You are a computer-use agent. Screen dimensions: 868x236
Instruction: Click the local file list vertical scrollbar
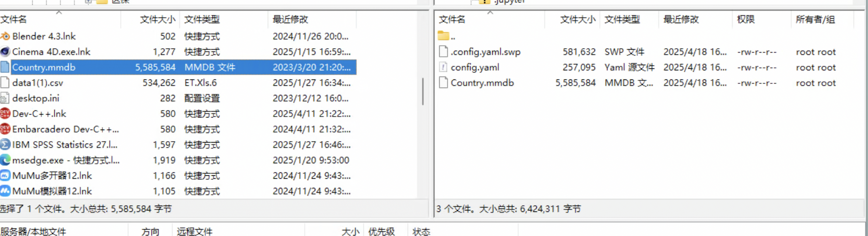tap(423, 92)
